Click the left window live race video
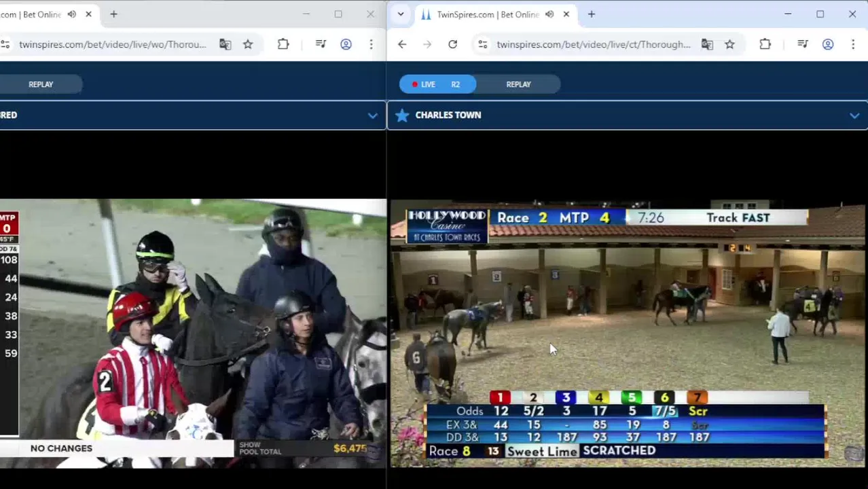Viewport: 868px width, 489px height. [x=193, y=333]
